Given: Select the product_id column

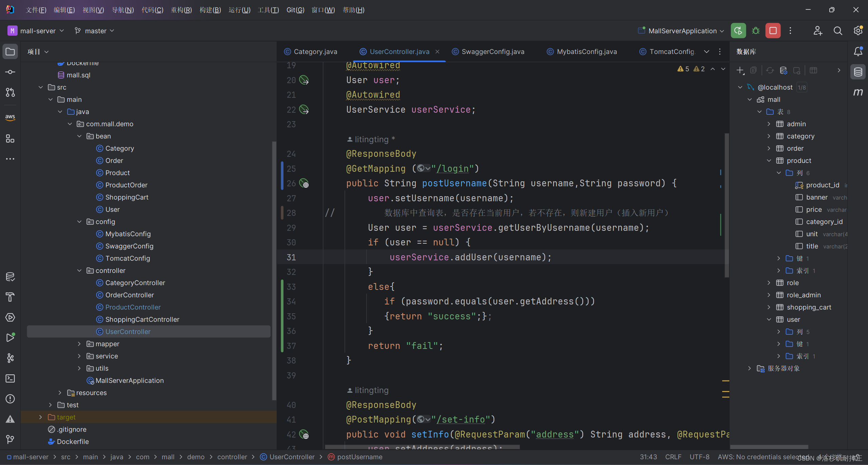Looking at the screenshot, I should 823,185.
